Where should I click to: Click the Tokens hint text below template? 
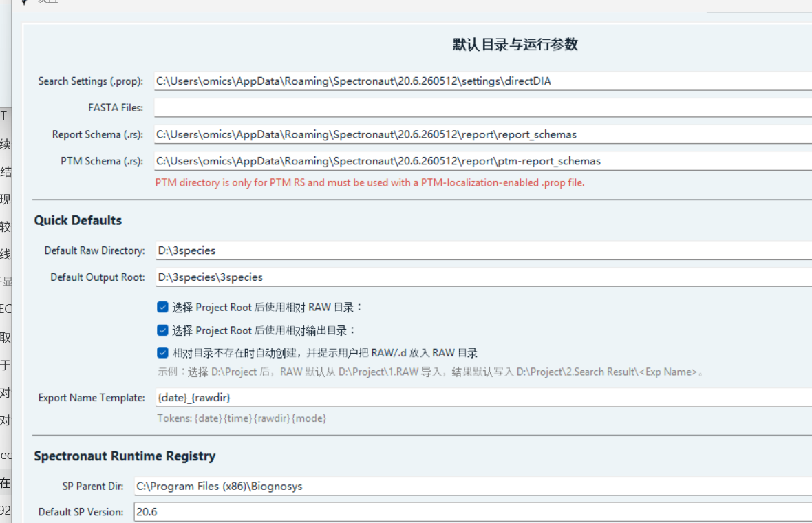242,418
